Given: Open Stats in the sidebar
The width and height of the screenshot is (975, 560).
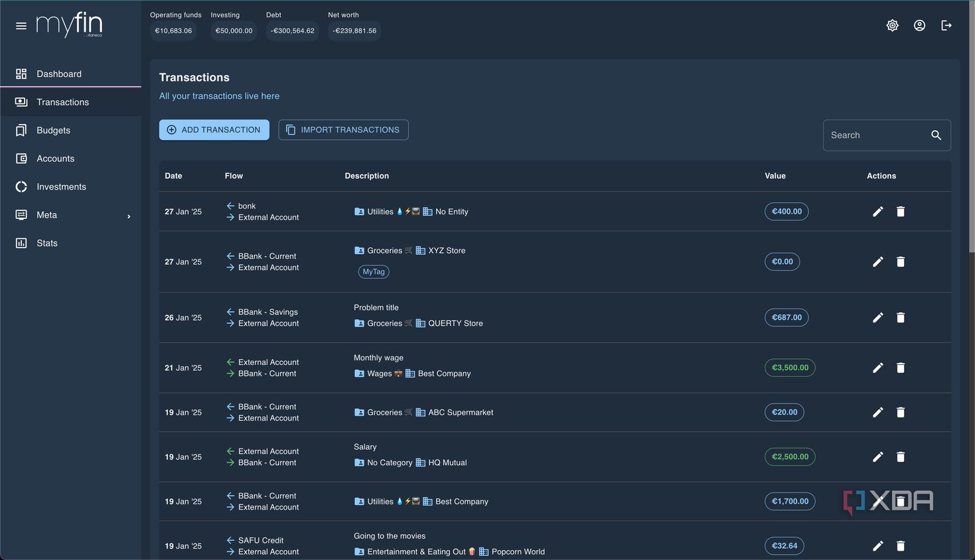Looking at the screenshot, I should point(70,244).
